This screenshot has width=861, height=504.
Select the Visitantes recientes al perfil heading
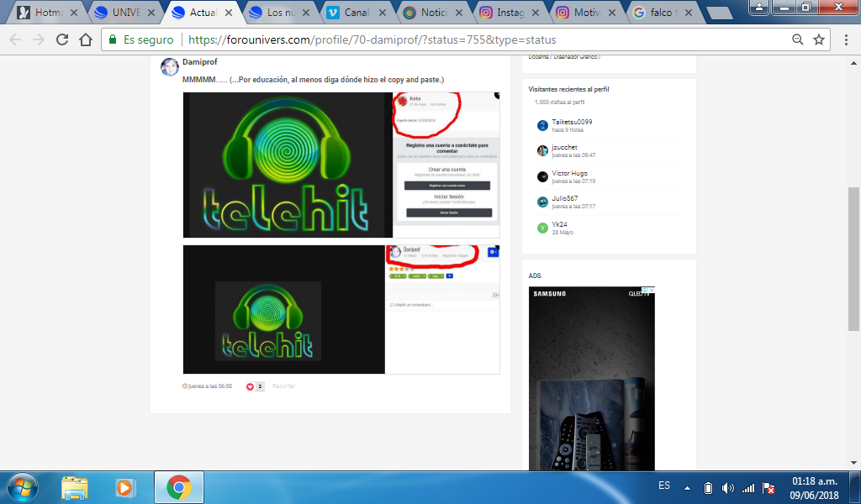(569, 89)
